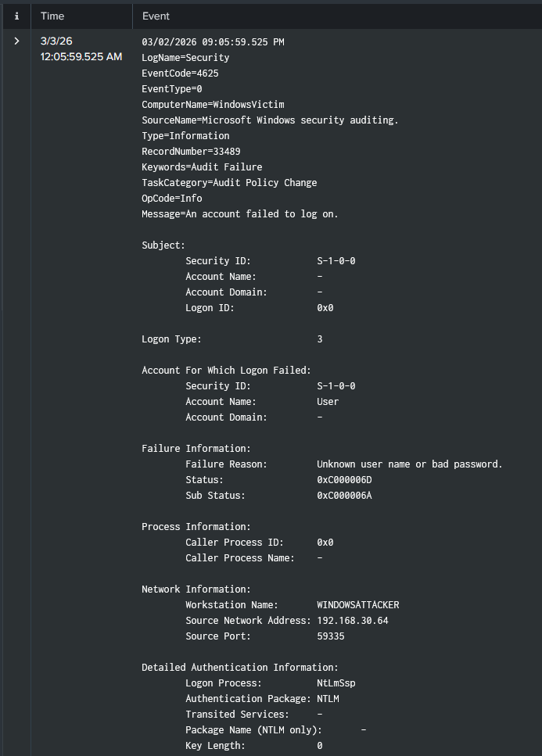Image resolution: width=542 pixels, height=756 pixels.
Task: Click the failed account name "User"
Action: click(x=328, y=401)
